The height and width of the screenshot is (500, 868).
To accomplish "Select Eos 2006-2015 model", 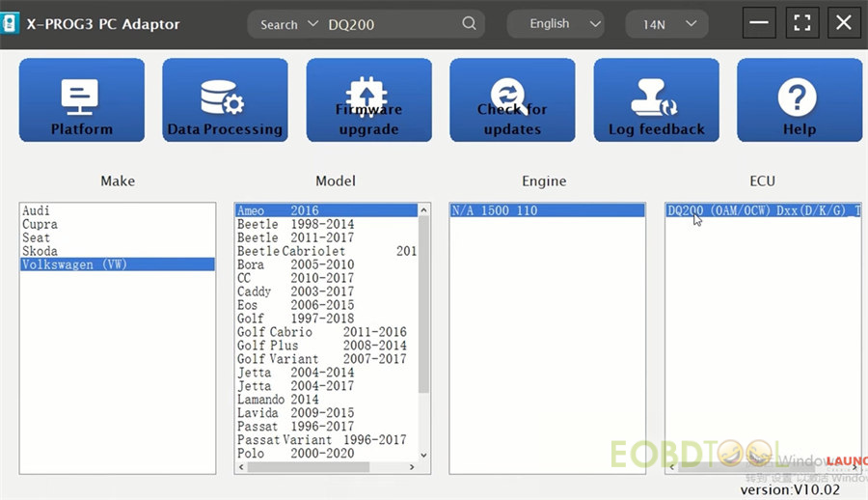I will coord(326,305).
